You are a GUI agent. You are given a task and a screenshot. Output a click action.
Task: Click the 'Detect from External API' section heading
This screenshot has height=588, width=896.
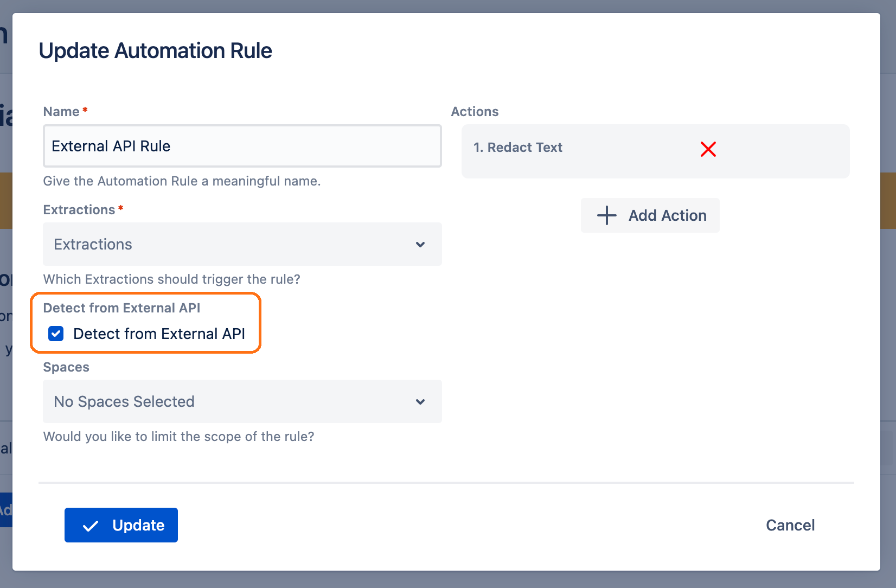click(121, 308)
